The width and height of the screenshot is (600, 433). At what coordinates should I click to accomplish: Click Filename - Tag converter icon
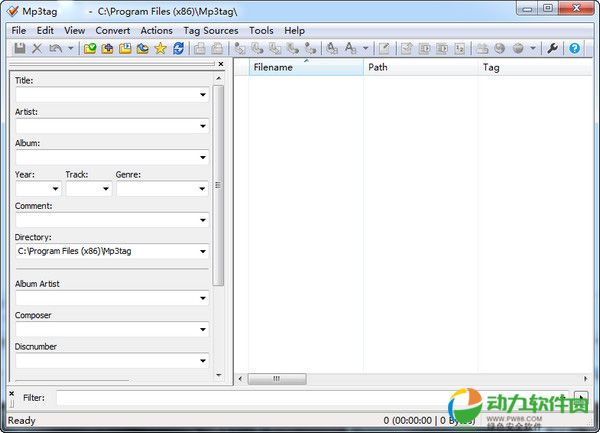[257, 48]
